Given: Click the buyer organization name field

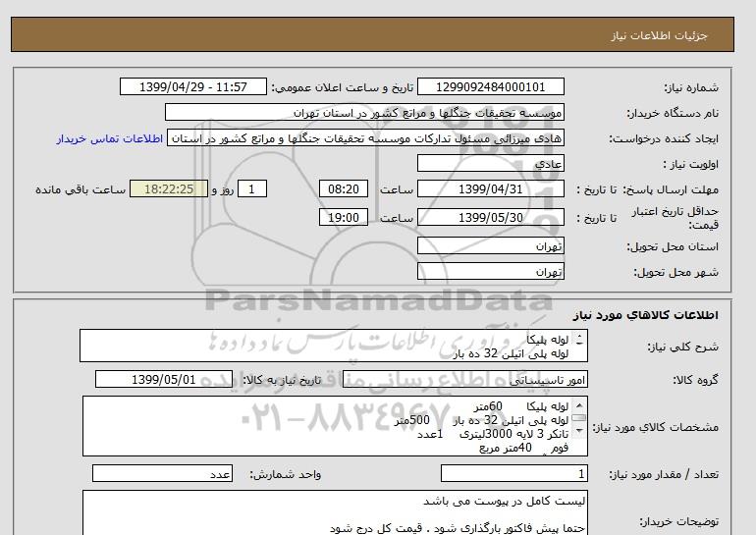Looking at the screenshot, I should (364, 113).
